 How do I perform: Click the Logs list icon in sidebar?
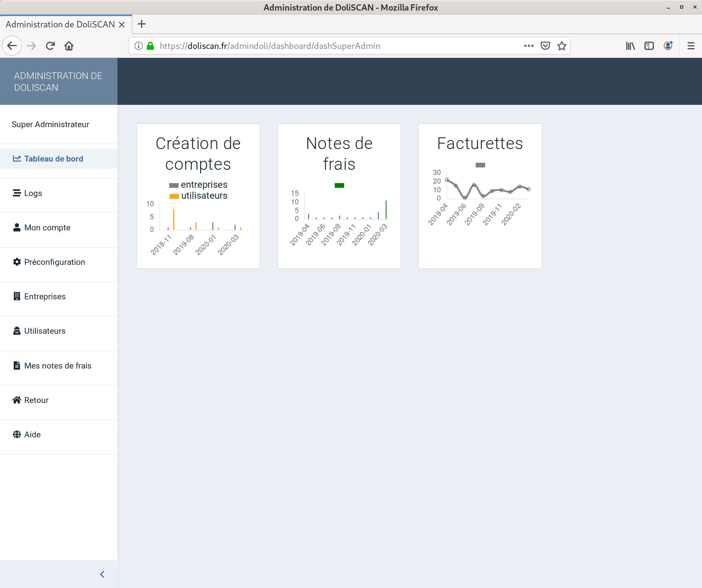tap(17, 193)
